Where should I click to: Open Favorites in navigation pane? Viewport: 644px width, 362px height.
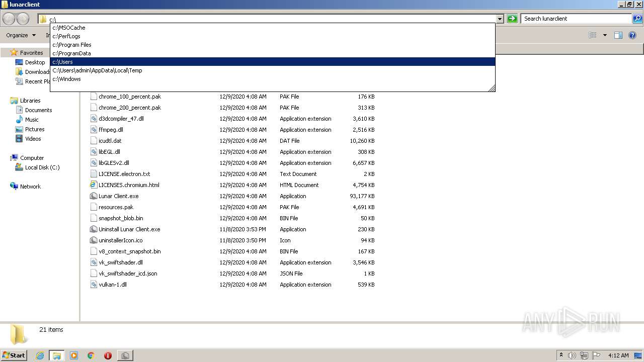[31, 53]
